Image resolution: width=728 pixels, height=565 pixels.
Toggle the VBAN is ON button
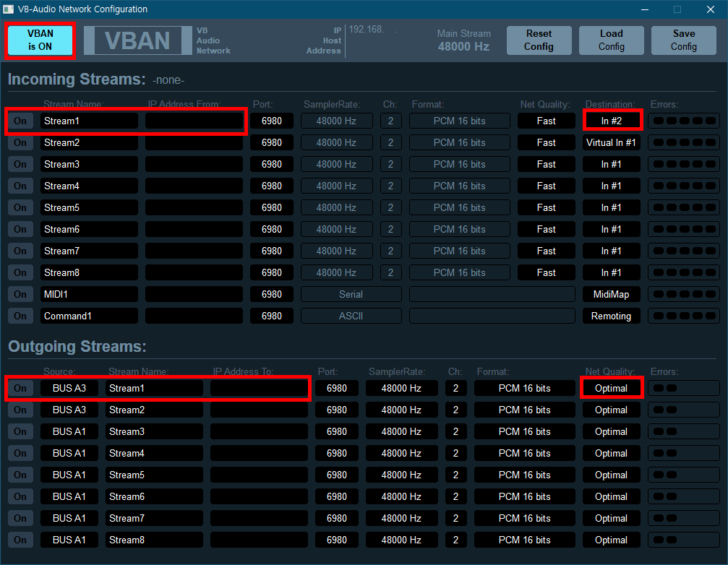pyautogui.click(x=40, y=40)
